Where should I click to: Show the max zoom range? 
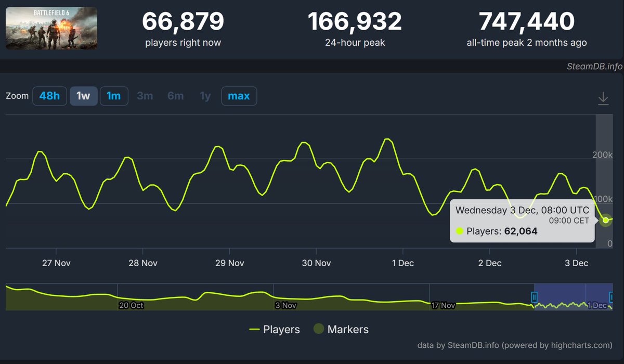(239, 96)
